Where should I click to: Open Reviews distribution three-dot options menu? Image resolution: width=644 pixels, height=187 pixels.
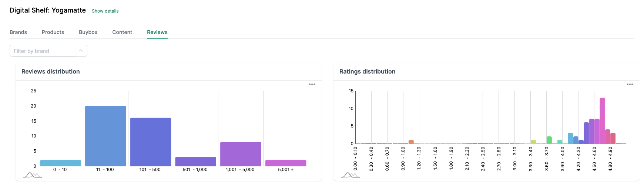tap(312, 84)
